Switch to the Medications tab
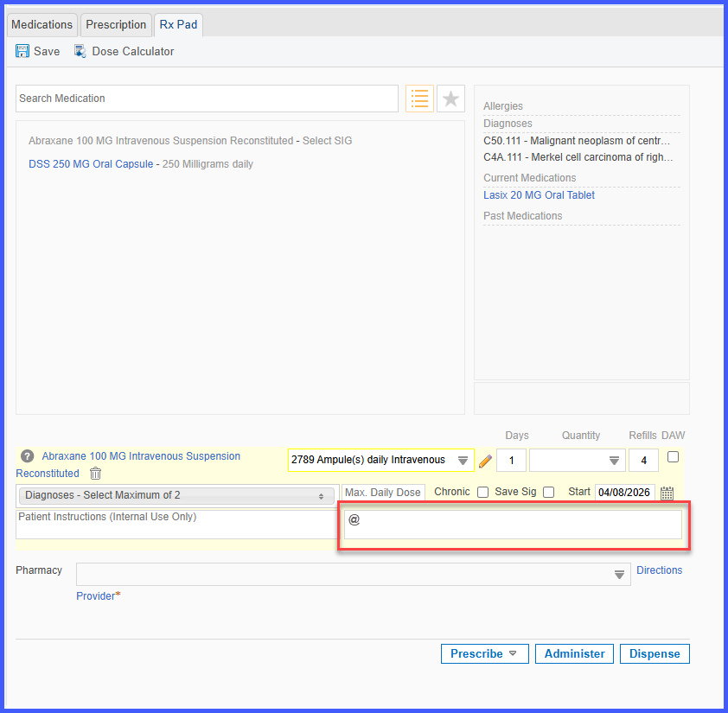The width and height of the screenshot is (728, 713). 42,24
